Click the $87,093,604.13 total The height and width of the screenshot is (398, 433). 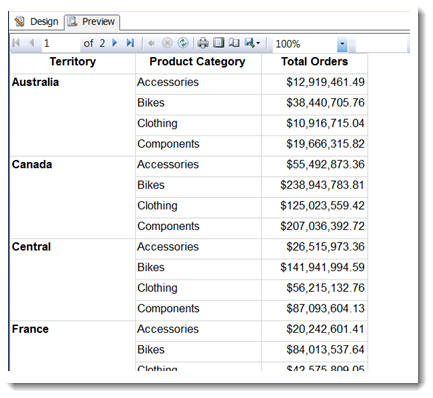315,309
